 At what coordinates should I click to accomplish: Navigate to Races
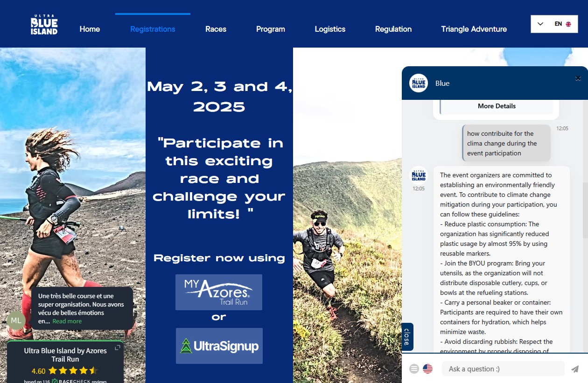coord(216,29)
